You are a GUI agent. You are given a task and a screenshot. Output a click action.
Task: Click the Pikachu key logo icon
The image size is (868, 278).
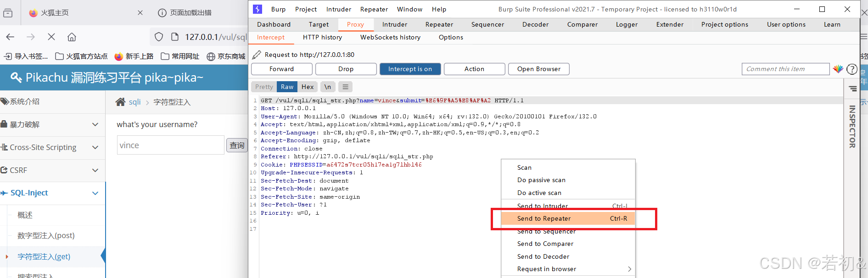pyautogui.click(x=16, y=77)
